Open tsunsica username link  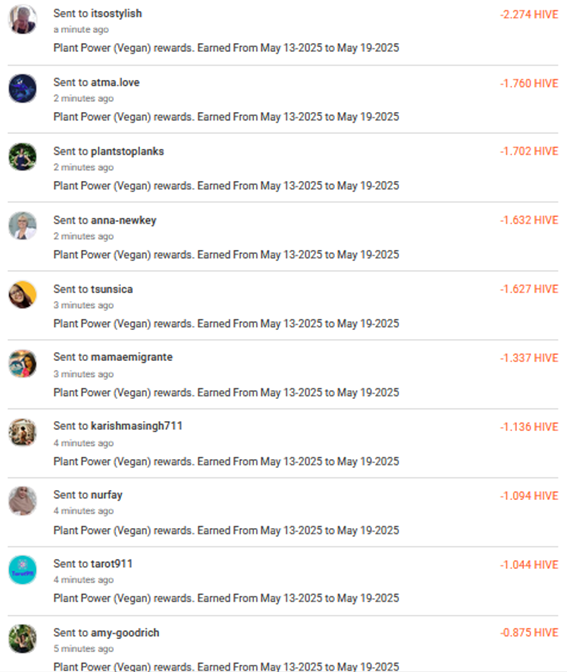click(112, 289)
